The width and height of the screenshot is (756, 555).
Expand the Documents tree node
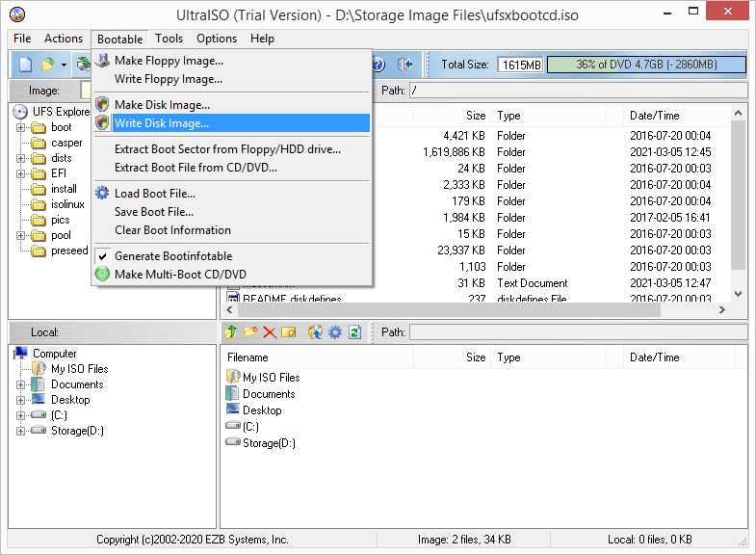click(21, 384)
